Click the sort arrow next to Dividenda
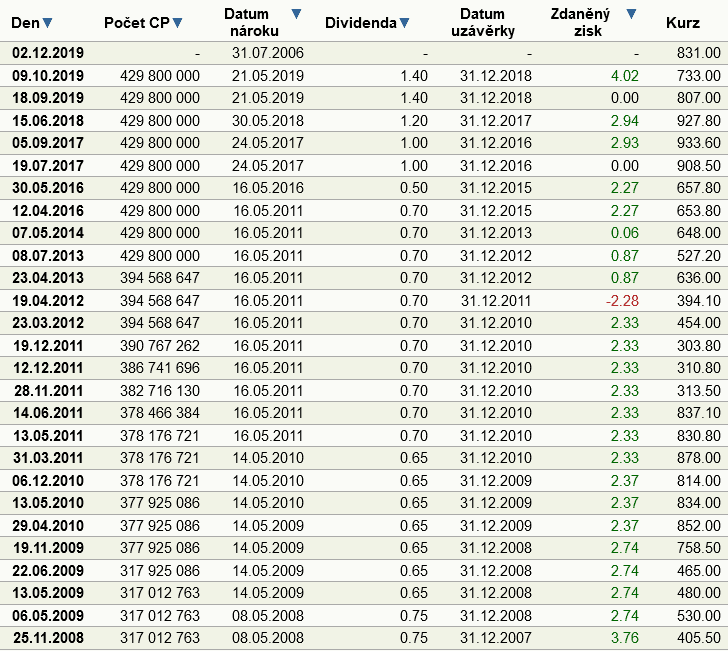 pyautogui.click(x=404, y=23)
